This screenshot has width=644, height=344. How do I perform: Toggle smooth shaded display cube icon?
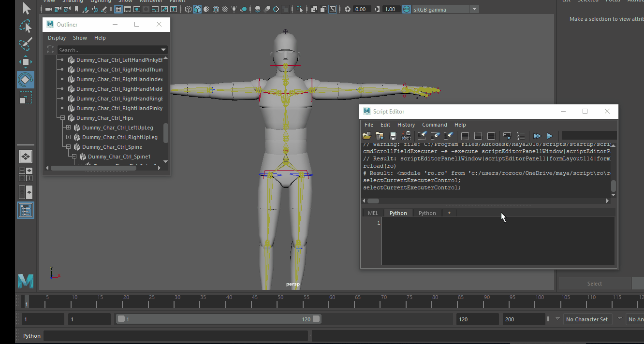pos(197,8)
